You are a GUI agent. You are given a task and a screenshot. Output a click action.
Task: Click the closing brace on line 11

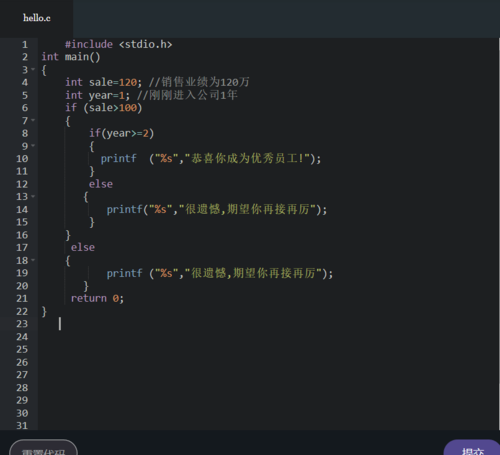pyautogui.click(x=92, y=171)
